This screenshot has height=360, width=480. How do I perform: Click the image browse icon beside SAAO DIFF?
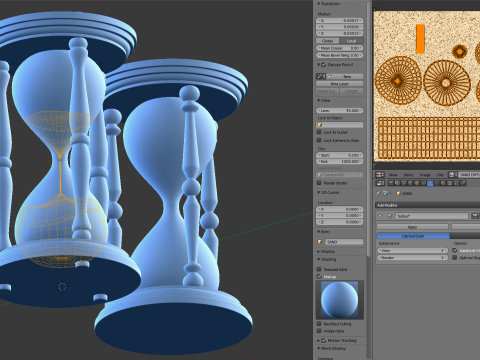tap(453, 175)
